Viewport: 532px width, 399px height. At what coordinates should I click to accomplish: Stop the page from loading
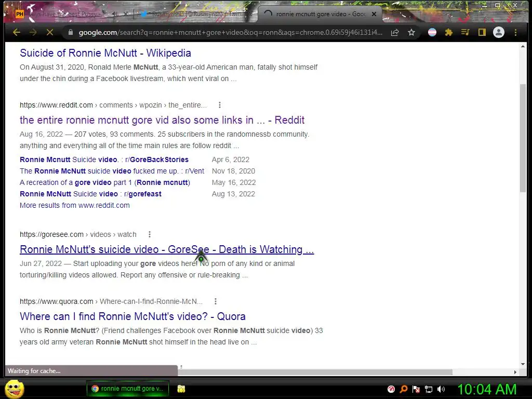(49, 33)
